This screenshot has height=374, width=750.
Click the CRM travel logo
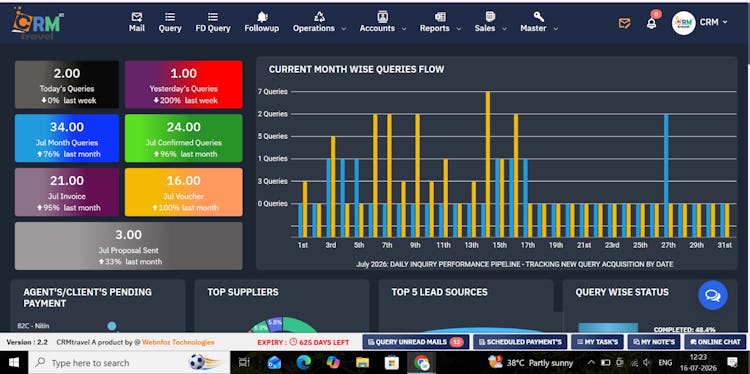click(38, 23)
